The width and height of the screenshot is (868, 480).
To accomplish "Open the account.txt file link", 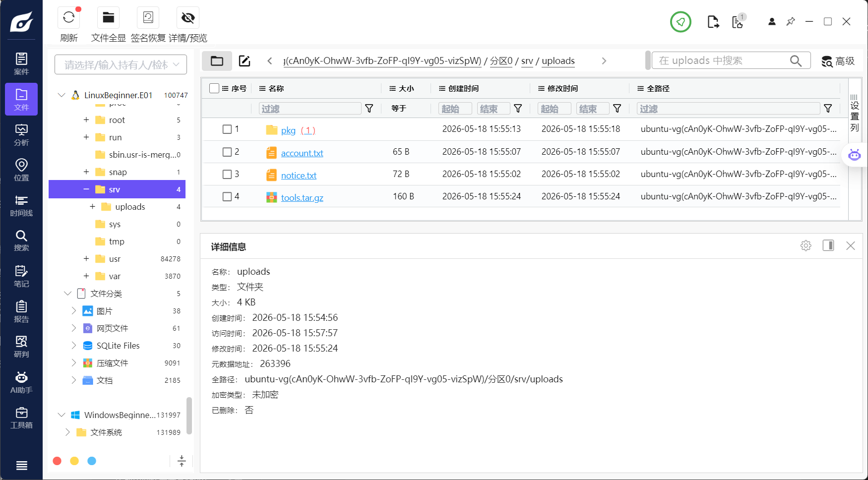I will click(302, 153).
